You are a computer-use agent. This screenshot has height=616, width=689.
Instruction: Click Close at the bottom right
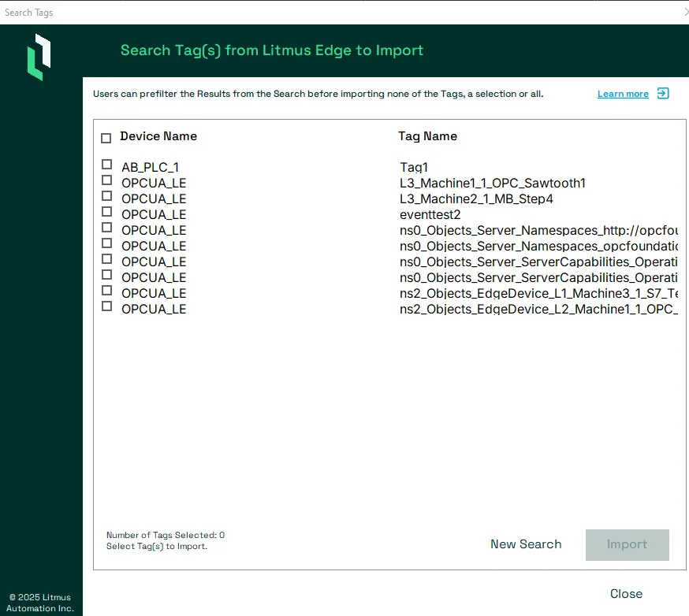pyautogui.click(x=626, y=594)
